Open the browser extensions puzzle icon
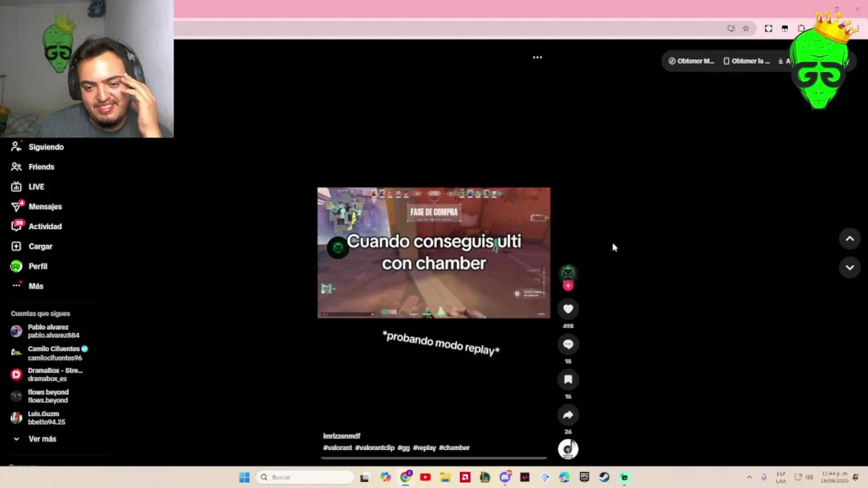868x488 pixels. tap(801, 28)
